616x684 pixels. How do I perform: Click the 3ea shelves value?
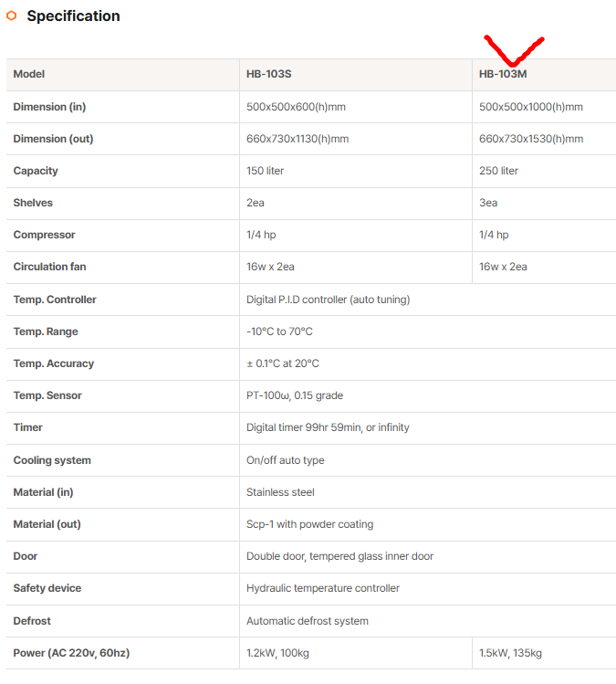click(x=488, y=203)
